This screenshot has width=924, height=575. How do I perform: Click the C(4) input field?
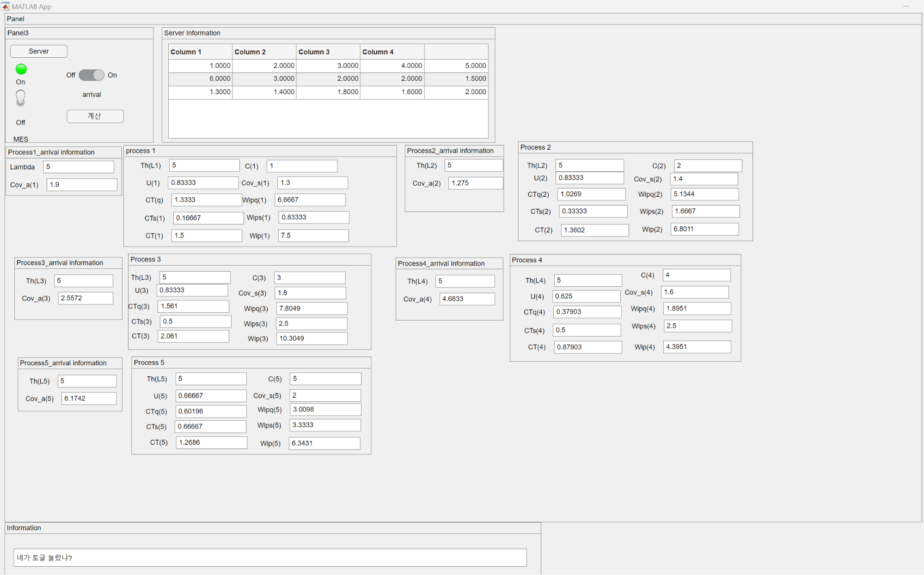tap(697, 275)
